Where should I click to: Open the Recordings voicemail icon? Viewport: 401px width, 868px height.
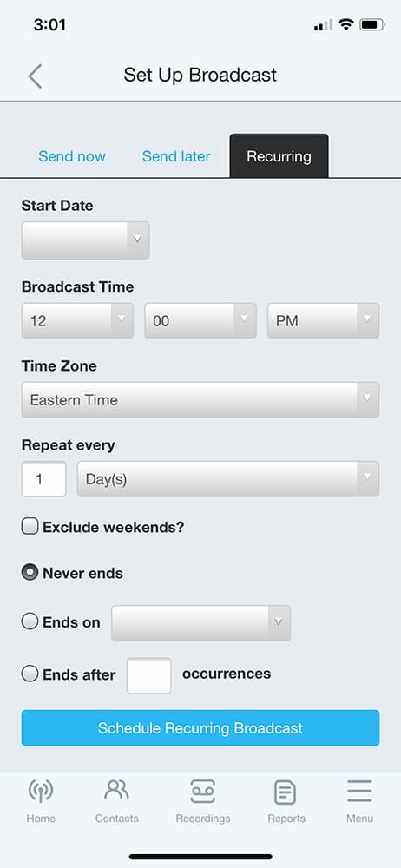203,792
